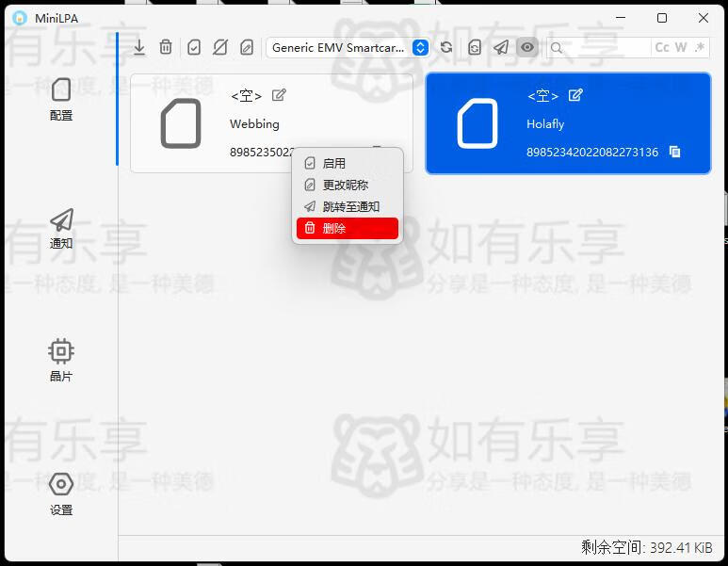Toggle case sensitive search (Cc)
The height and width of the screenshot is (566, 728).
pyautogui.click(x=662, y=47)
